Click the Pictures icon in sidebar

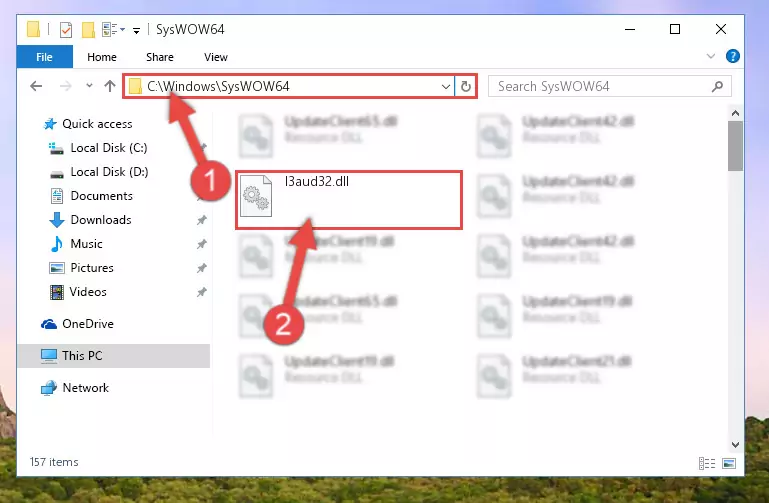(x=57, y=268)
